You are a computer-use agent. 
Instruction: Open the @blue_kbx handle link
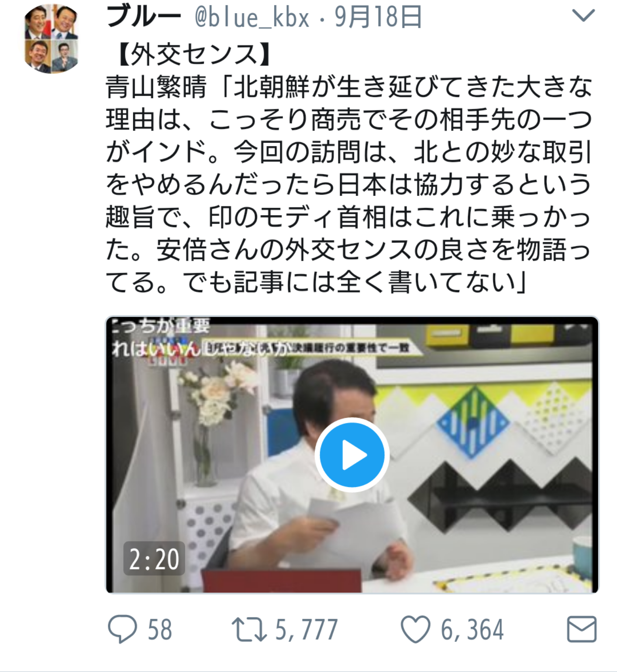[x=252, y=18]
